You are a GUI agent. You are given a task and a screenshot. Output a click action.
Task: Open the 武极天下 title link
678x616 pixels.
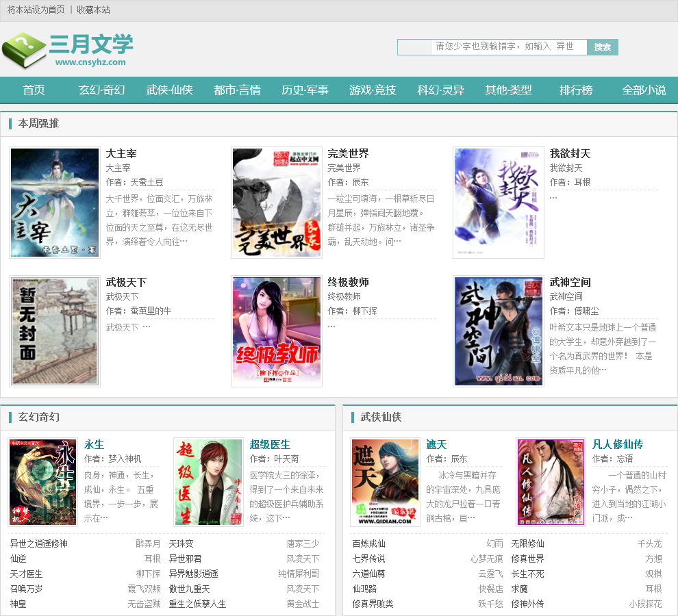126,282
